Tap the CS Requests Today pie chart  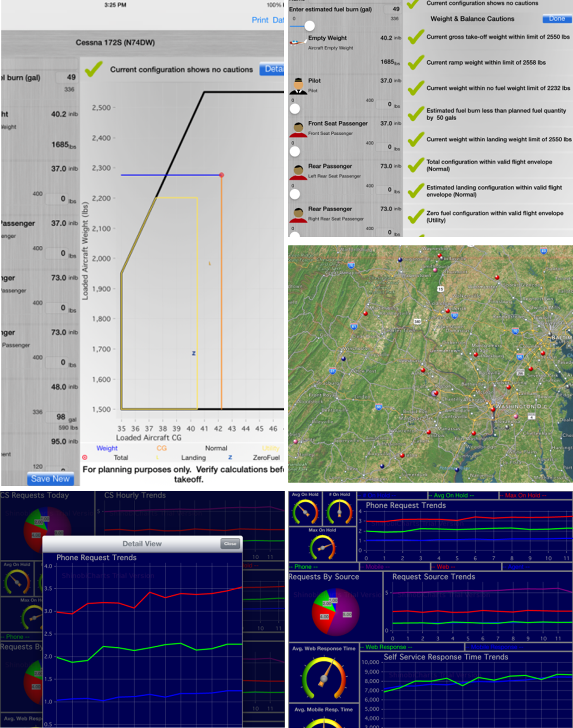coord(47,530)
